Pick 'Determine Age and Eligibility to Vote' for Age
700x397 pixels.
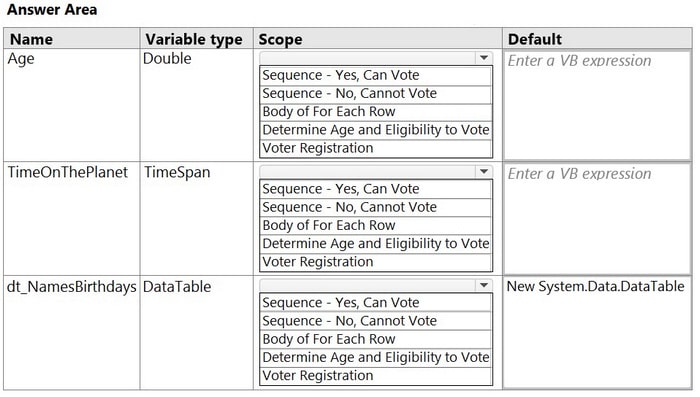pyautogui.click(x=376, y=130)
